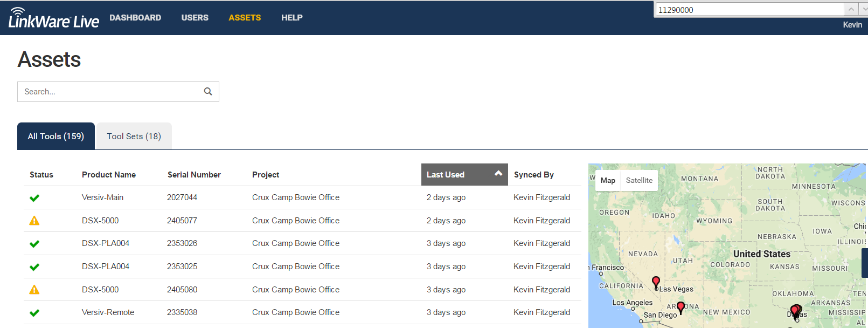Click the Las Vegas map pin
The image size is (868, 328).
[x=656, y=282]
